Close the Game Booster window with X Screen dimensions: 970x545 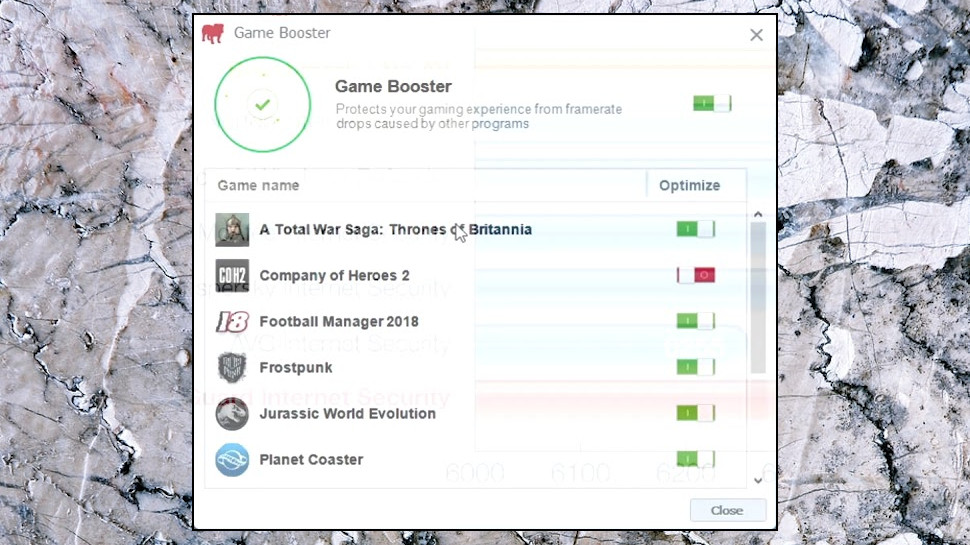[756, 35]
